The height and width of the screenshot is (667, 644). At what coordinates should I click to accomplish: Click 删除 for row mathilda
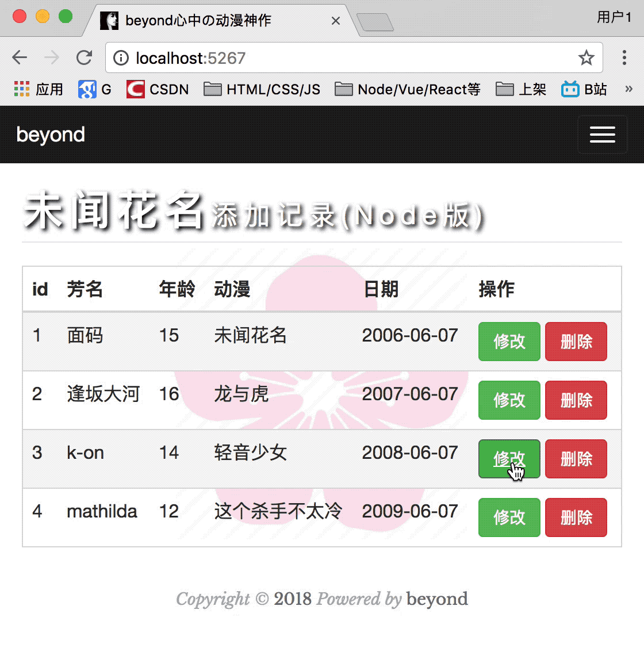576,517
